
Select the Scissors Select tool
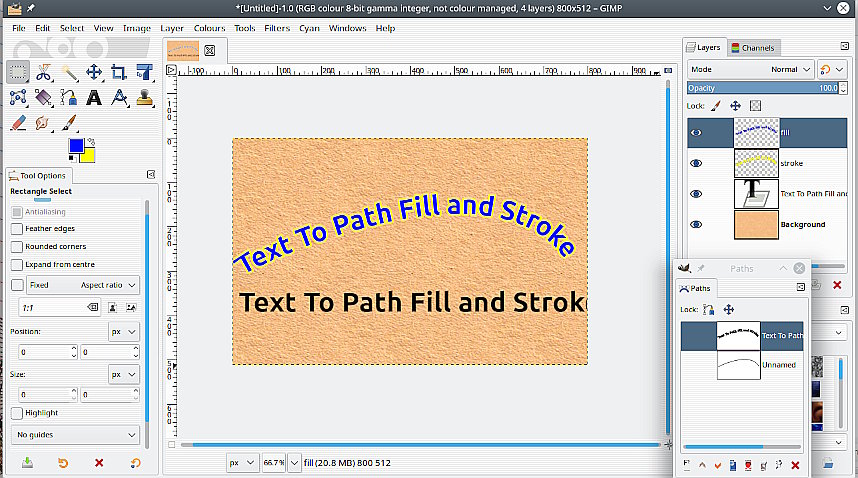pos(44,72)
